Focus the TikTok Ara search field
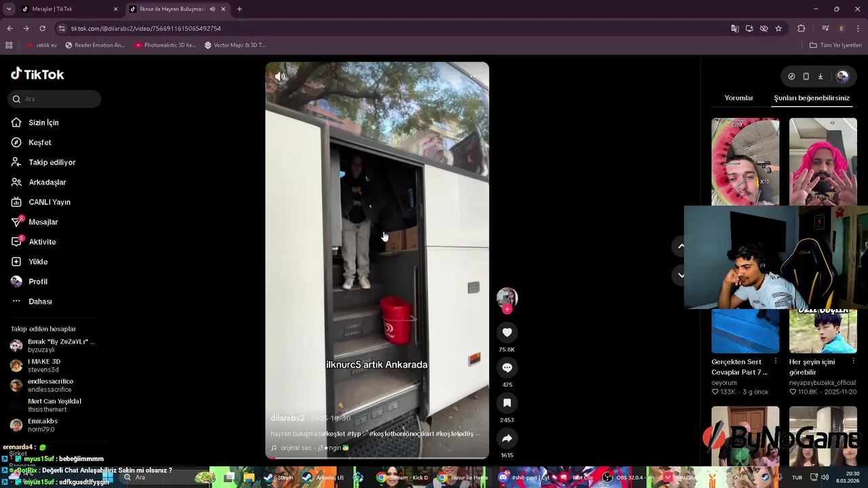This screenshot has width=868, height=488. 55,99
